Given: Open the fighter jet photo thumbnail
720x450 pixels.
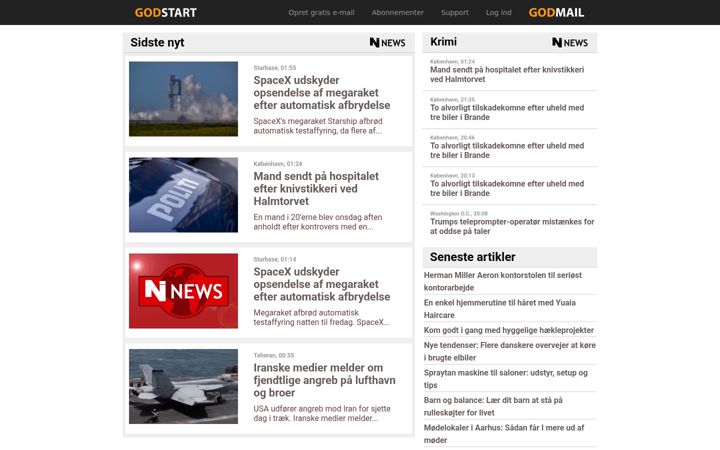Looking at the screenshot, I should 183,387.
